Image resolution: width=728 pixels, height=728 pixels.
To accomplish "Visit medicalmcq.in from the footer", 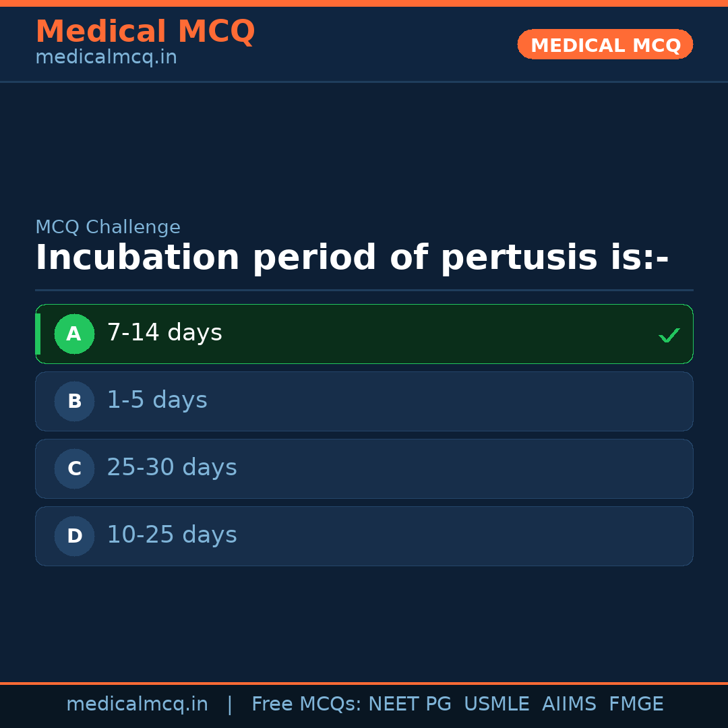I will coord(138,704).
